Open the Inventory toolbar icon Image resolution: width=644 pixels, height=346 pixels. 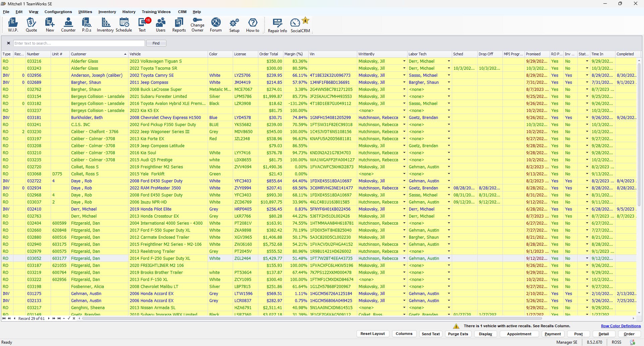(105, 25)
